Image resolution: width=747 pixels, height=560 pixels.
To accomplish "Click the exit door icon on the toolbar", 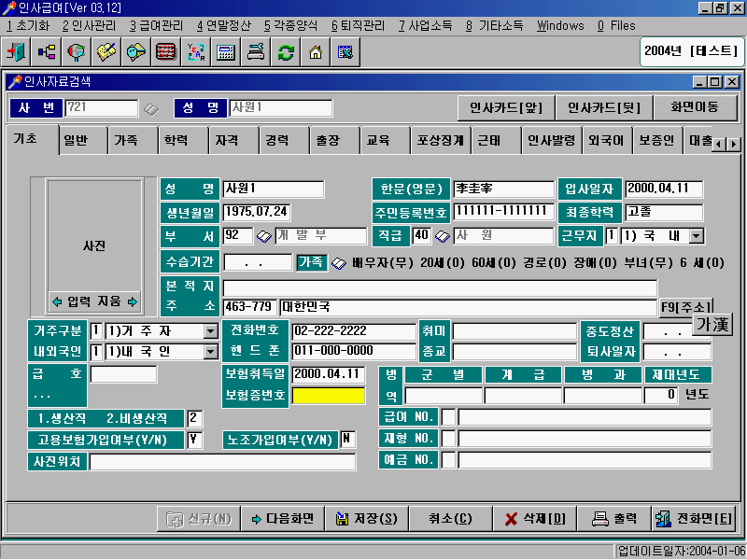I will pyautogui.click(x=15, y=53).
